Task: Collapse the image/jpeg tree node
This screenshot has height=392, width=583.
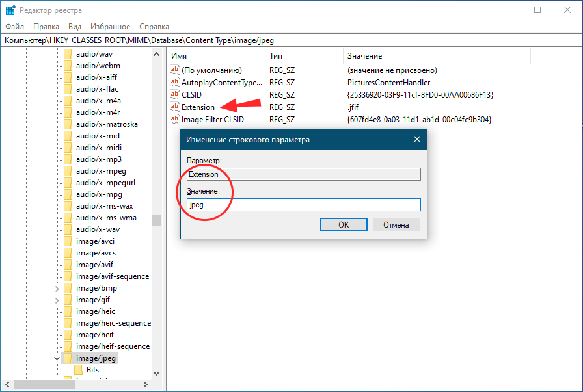Action: point(57,358)
